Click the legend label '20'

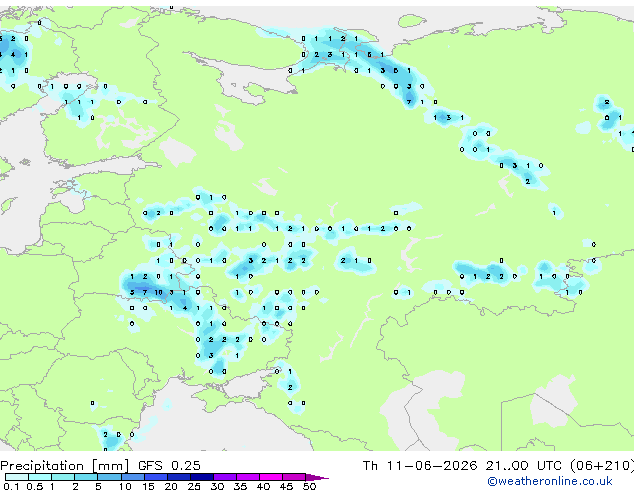coord(171,486)
